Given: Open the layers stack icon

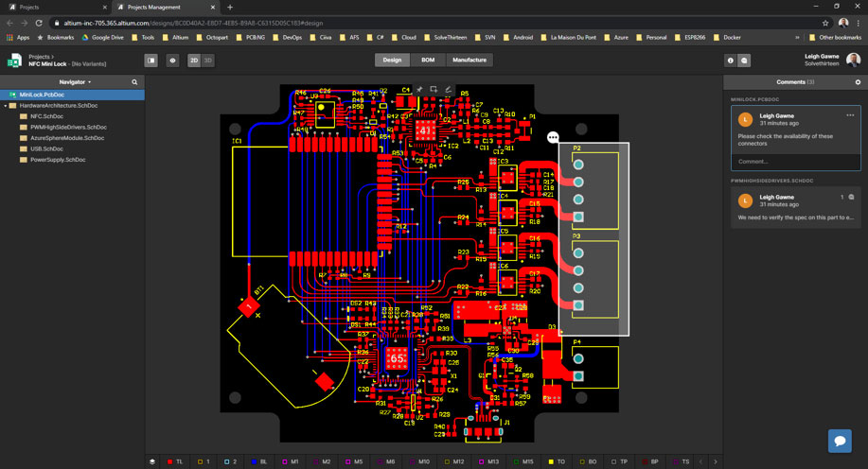Looking at the screenshot, I should pyautogui.click(x=152, y=461).
